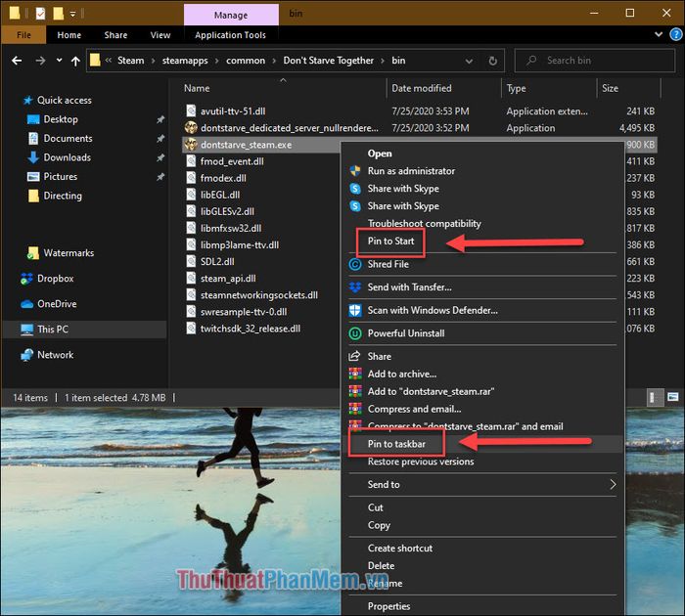Select Network in the navigation pane
Image resolution: width=685 pixels, height=616 pixels.
coord(55,355)
